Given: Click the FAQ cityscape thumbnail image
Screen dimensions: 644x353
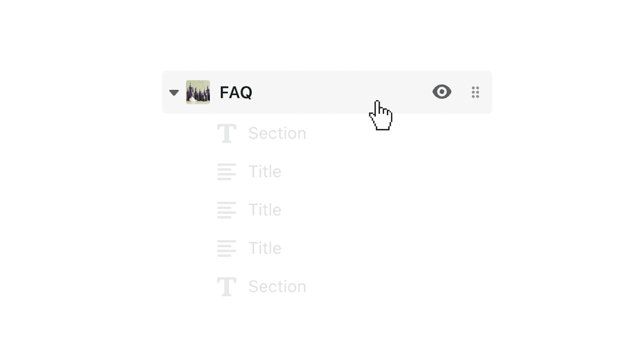Looking at the screenshot, I should coord(198,92).
